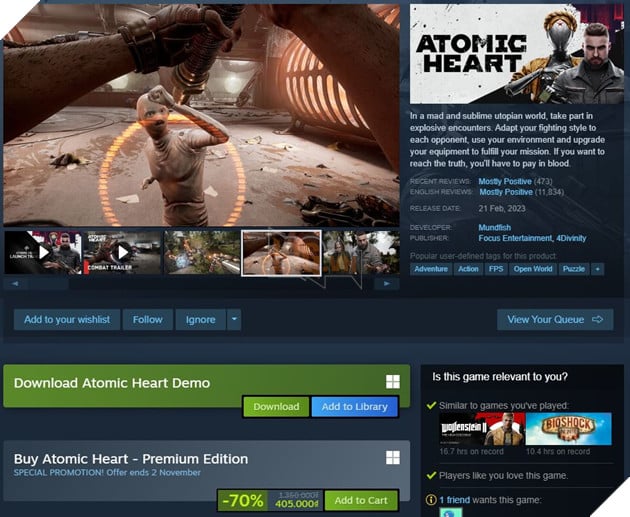Select the highlighted robot fight thumbnail
The width and height of the screenshot is (630, 517).
click(x=281, y=253)
